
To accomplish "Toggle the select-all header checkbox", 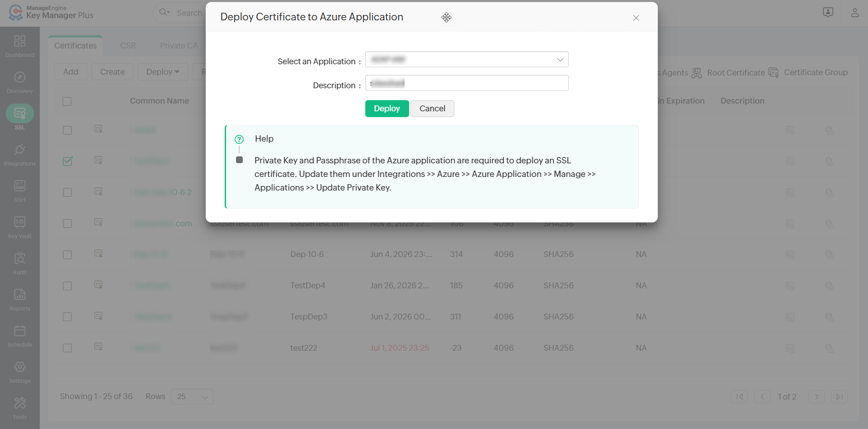I will [67, 101].
